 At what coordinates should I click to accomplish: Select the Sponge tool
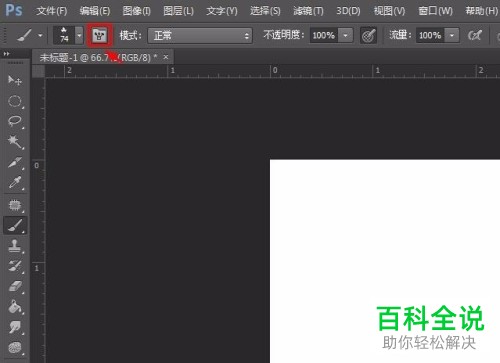[x=15, y=348]
